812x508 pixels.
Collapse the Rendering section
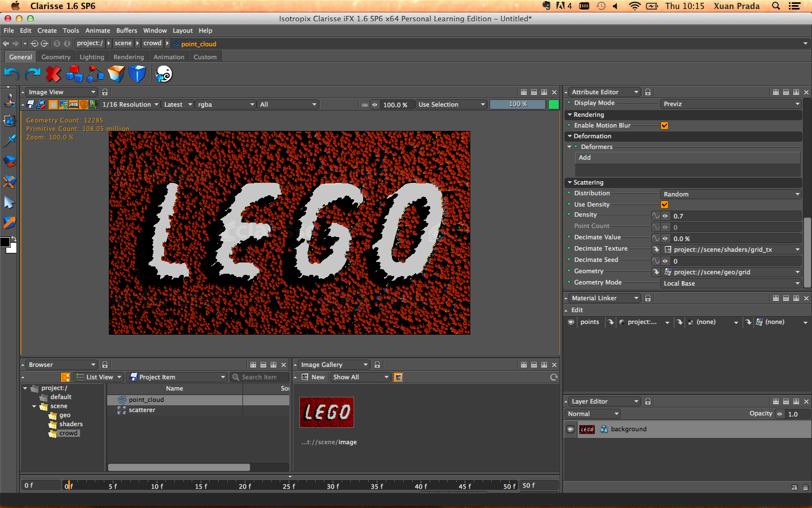570,115
